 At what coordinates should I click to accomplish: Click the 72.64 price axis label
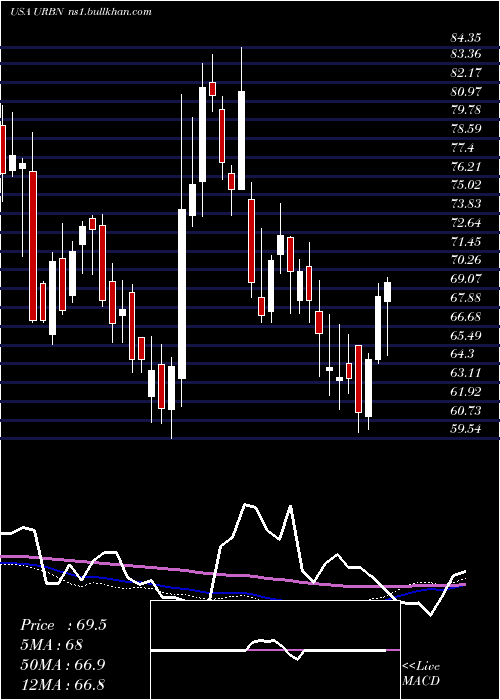tap(466, 222)
